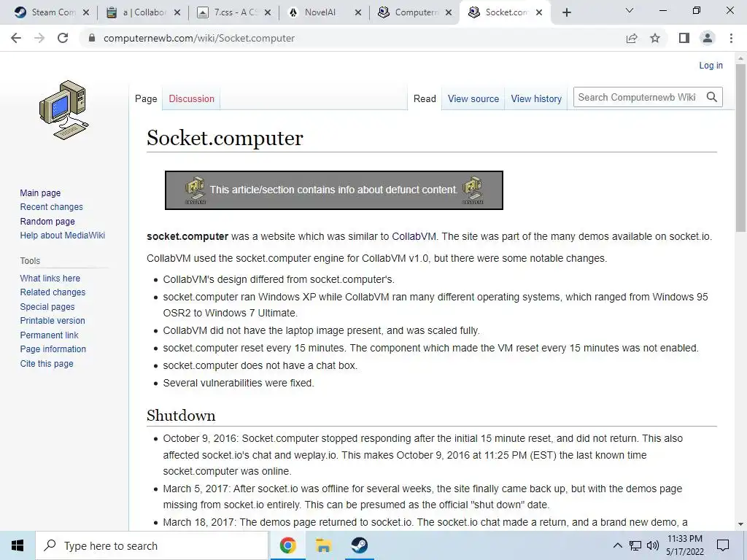Image resolution: width=747 pixels, height=560 pixels.
Task: Open the notification center icon
Action: click(723, 545)
